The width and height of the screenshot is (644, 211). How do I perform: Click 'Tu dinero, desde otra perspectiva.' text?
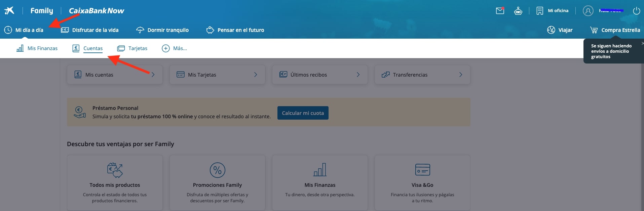point(320,195)
